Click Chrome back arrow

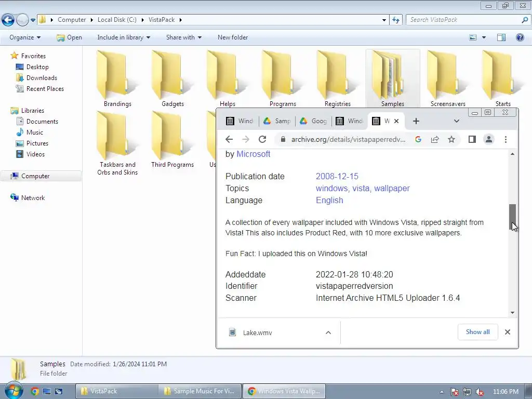tap(229, 139)
